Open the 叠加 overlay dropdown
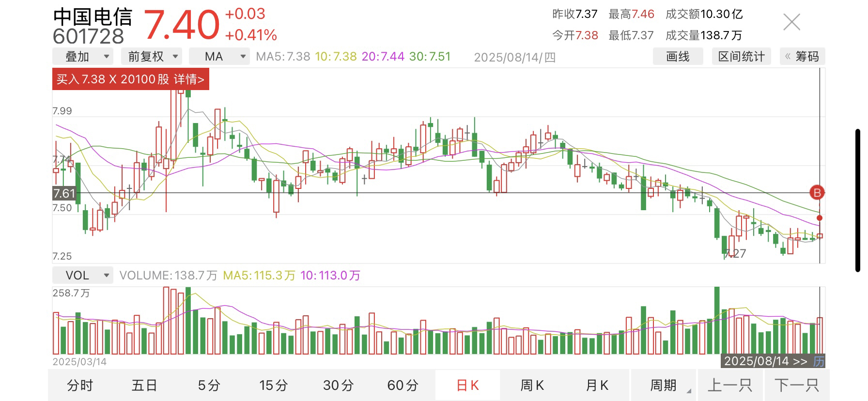This screenshot has height=401, width=868. pos(83,57)
